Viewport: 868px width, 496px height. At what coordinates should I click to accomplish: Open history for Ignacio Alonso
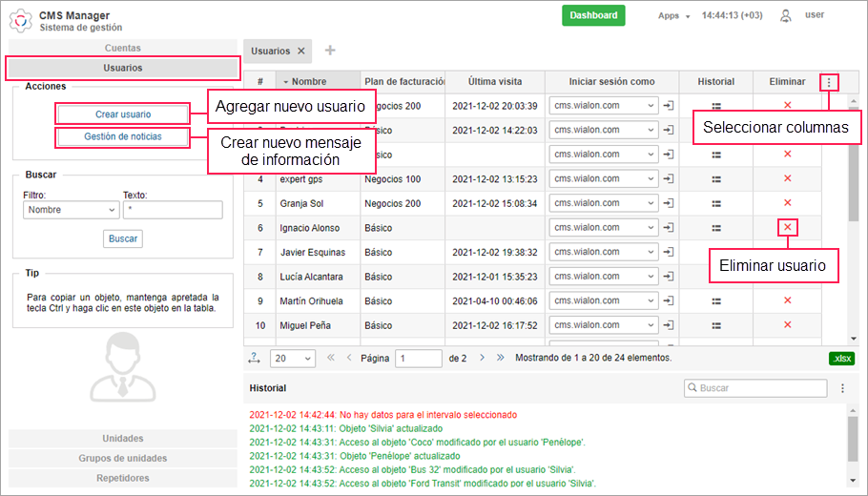[716, 228]
